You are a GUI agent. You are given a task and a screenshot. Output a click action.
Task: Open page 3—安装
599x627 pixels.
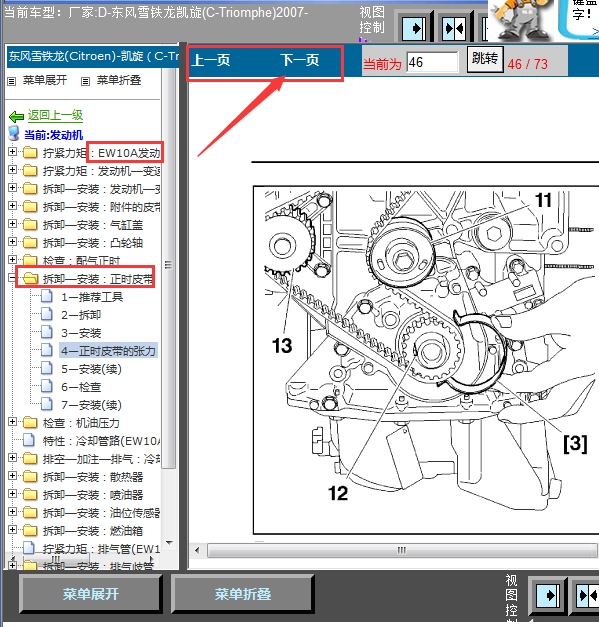[x=81, y=333]
